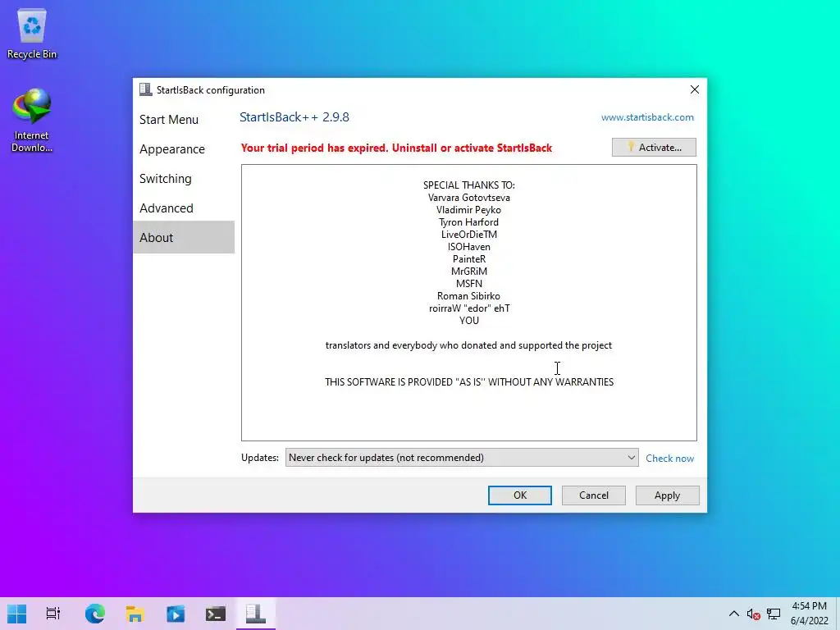The width and height of the screenshot is (840, 630).
Task: Open Task View from the taskbar
Action: click(x=53, y=614)
